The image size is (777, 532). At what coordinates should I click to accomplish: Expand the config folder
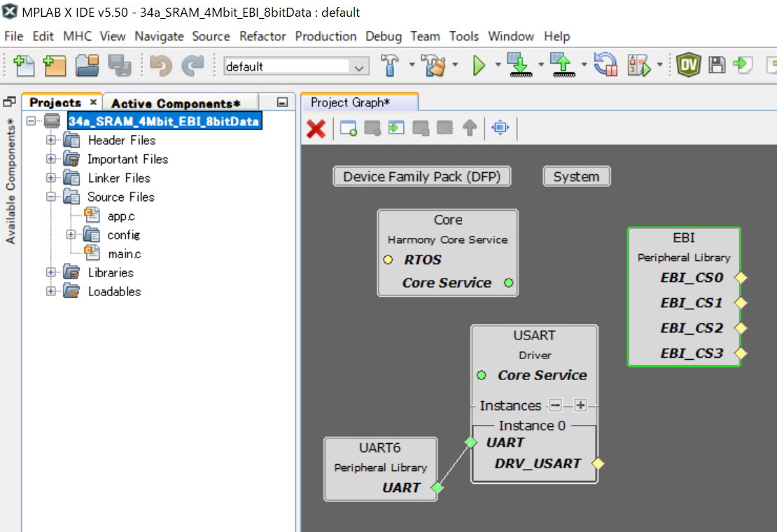71,234
